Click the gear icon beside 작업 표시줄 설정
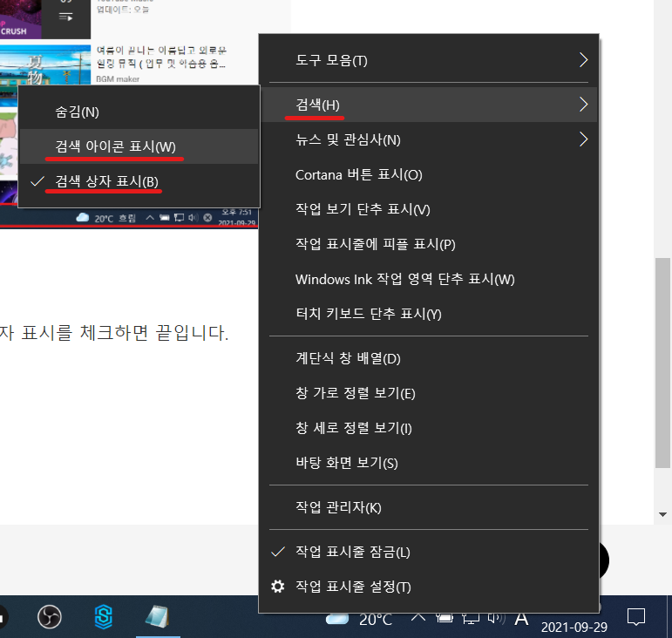The image size is (672, 638). point(278,587)
